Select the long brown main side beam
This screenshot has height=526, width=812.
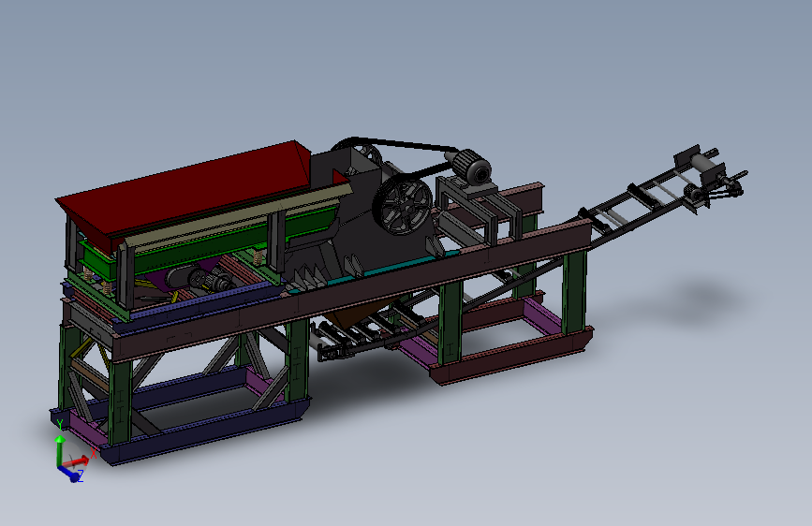point(352,293)
